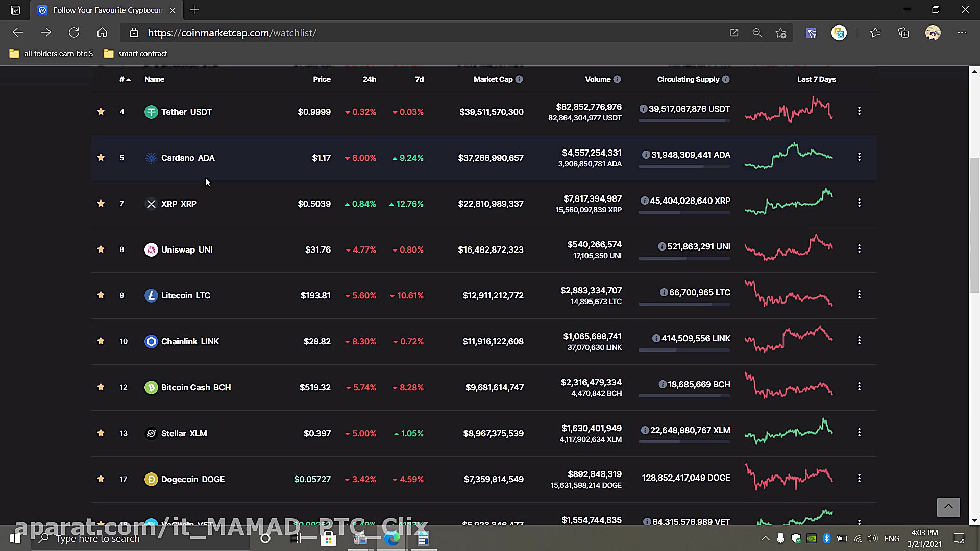
Task: Go to browser home page
Action: (102, 33)
